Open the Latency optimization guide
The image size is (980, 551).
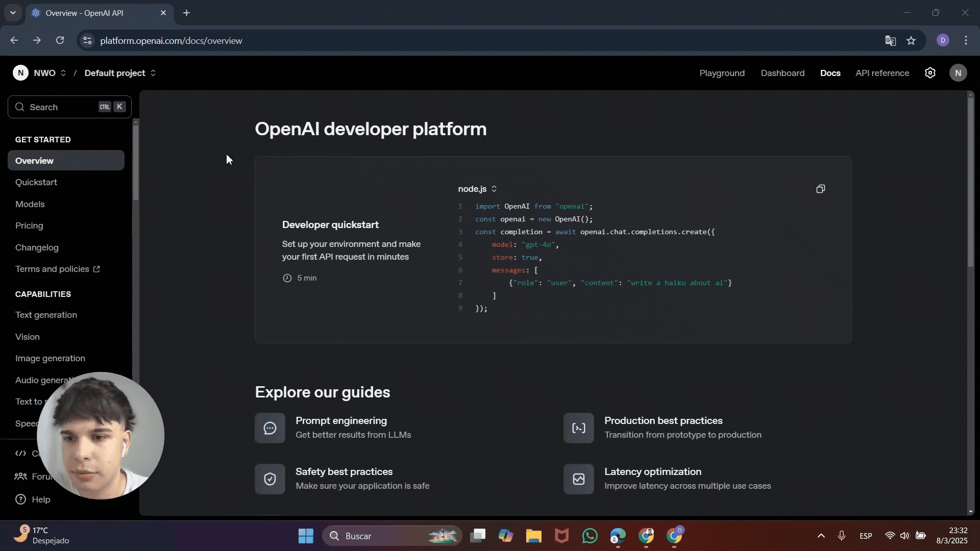[x=668, y=479]
